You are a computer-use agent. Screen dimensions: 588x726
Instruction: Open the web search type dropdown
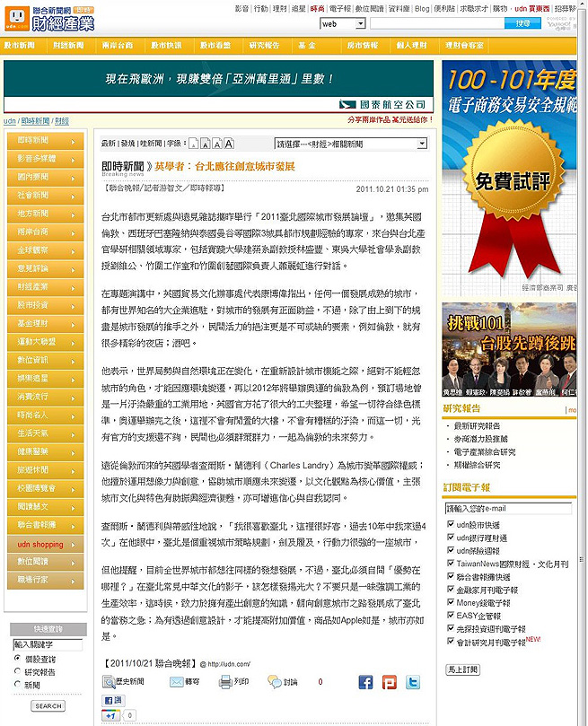tap(342, 24)
